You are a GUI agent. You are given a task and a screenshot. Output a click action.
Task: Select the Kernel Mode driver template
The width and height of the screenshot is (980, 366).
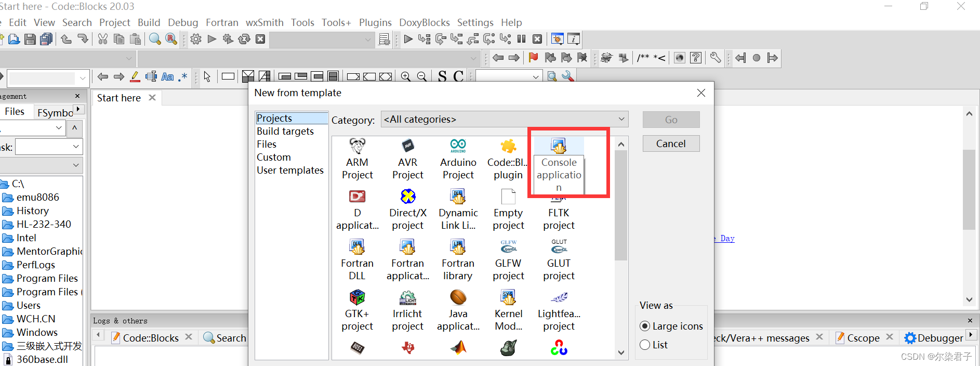point(508,310)
